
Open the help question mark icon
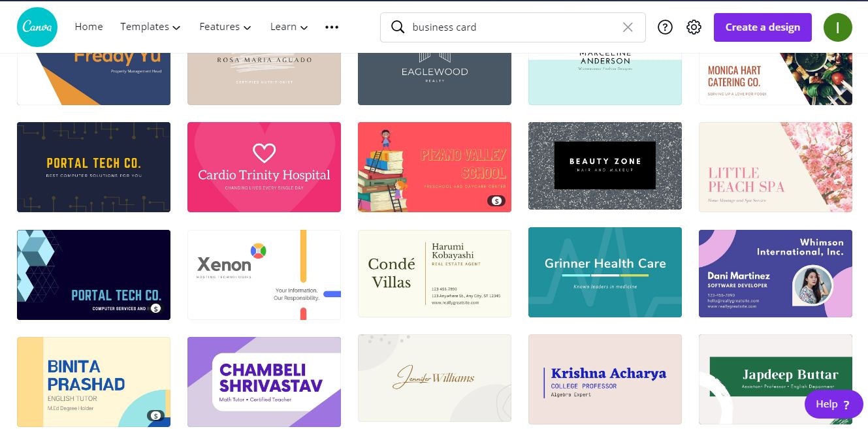click(665, 27)
